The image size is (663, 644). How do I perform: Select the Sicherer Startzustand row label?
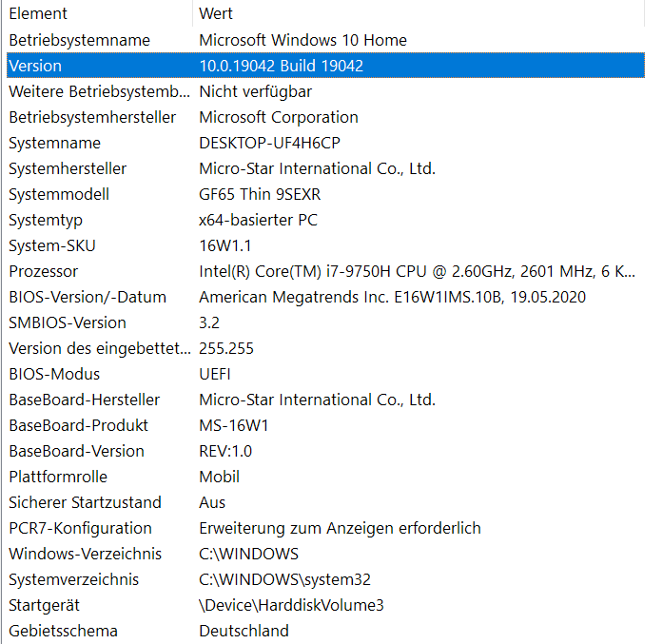pos(85,503)
